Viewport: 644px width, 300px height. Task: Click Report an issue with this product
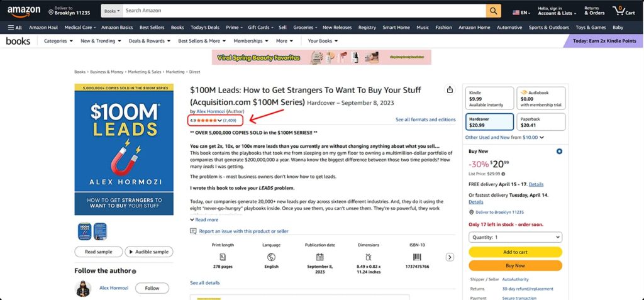click(x=243, y=231)
